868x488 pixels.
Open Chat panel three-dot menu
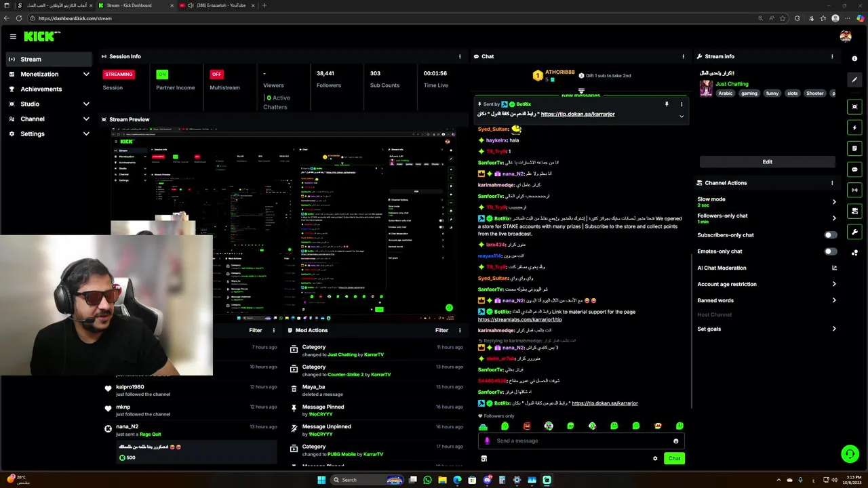tap(683, 56)
